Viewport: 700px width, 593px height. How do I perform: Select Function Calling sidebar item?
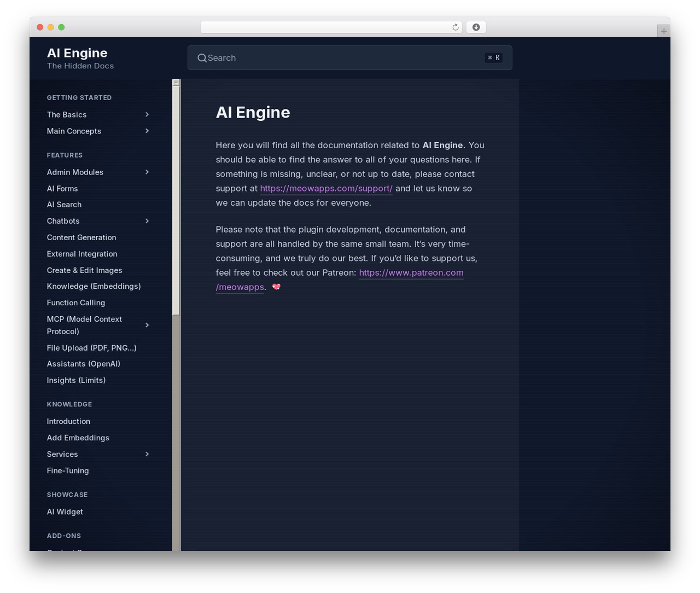(x=76, y=303)
